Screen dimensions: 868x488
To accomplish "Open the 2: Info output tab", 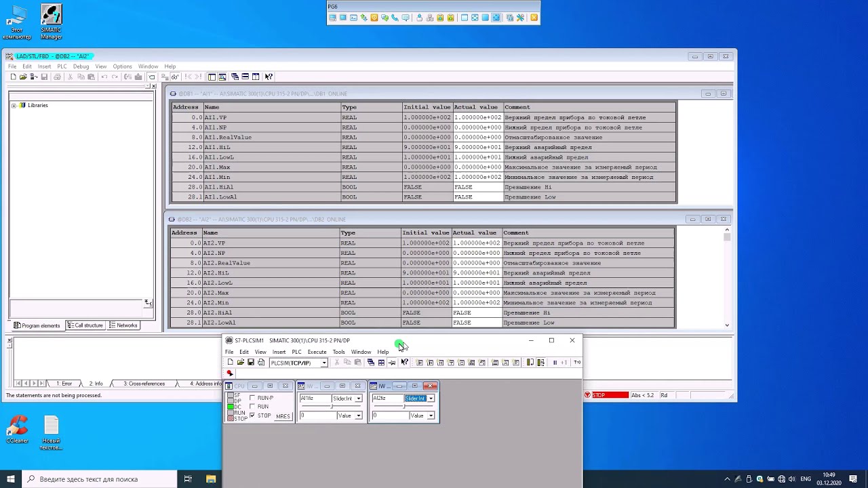I will [x=96, y=384].
